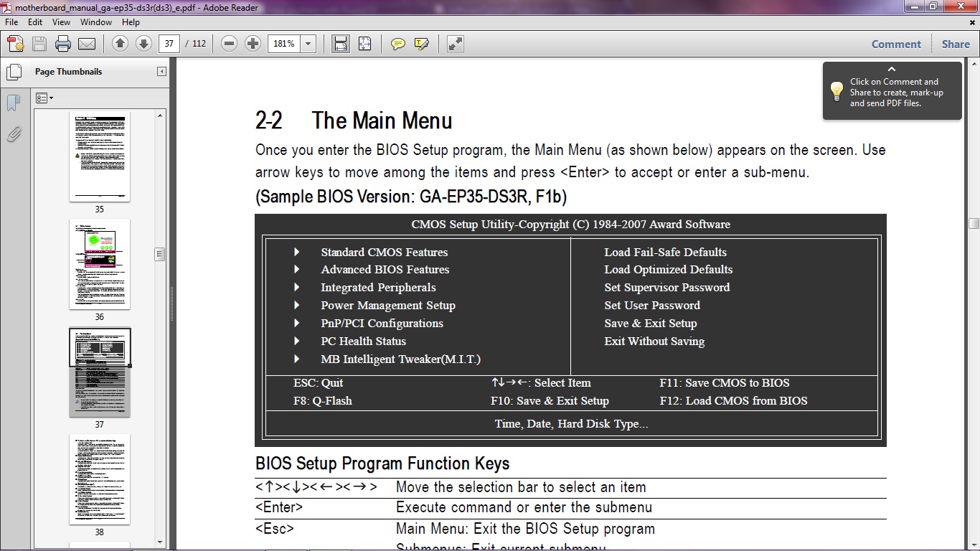The height and width of the screenshot is (551, 980).
Task: Switch to read mode expand icon
Action: click(455, 44)
